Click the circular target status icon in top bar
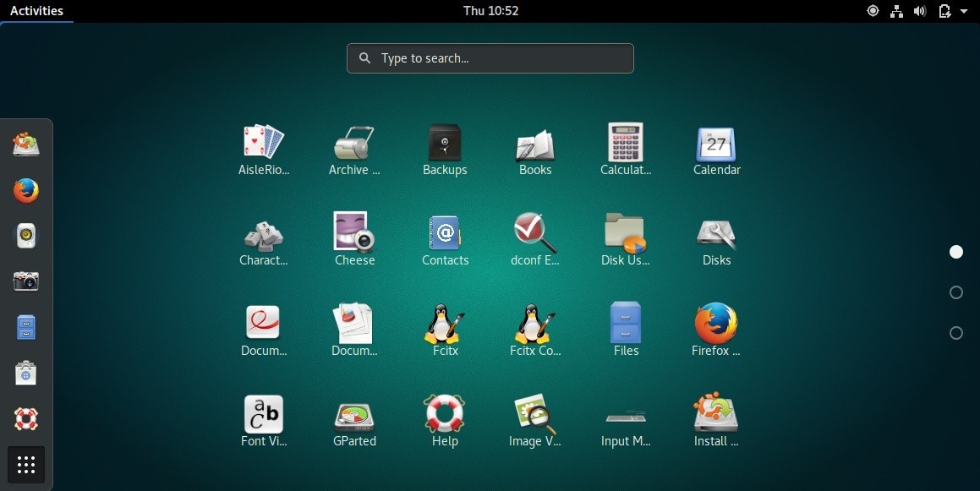The image size is (980, 491). coord(873,11)
